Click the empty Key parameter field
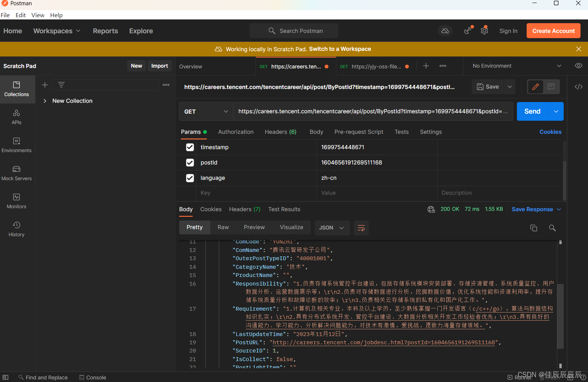This screenshot has height=382, width=588. [x=256, y=193]
